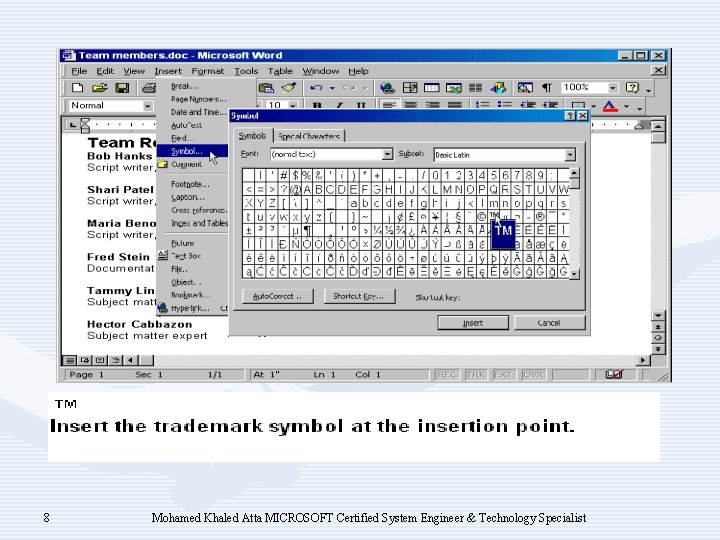Click the Insert button in Symbol dialog
720x540 pixels.
click(473, 323)
